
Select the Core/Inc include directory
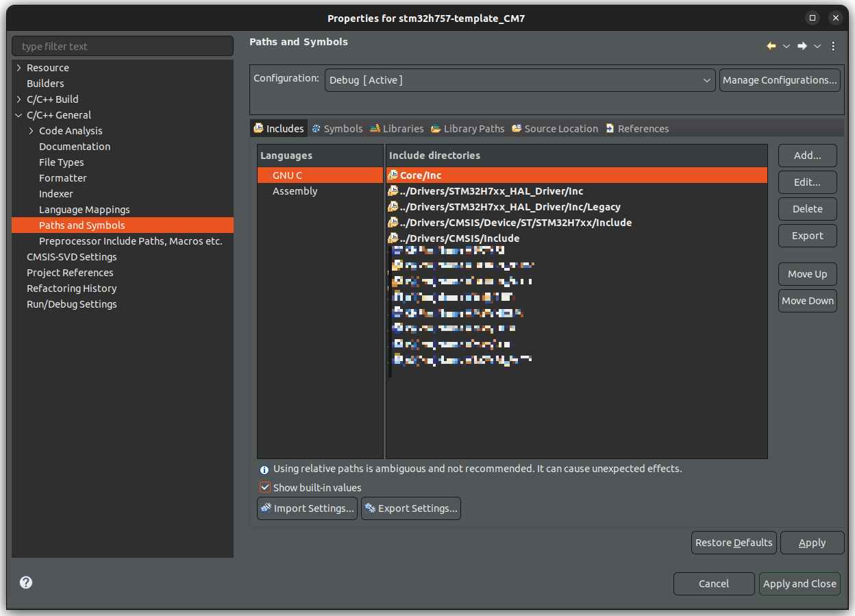click(577, 175)
